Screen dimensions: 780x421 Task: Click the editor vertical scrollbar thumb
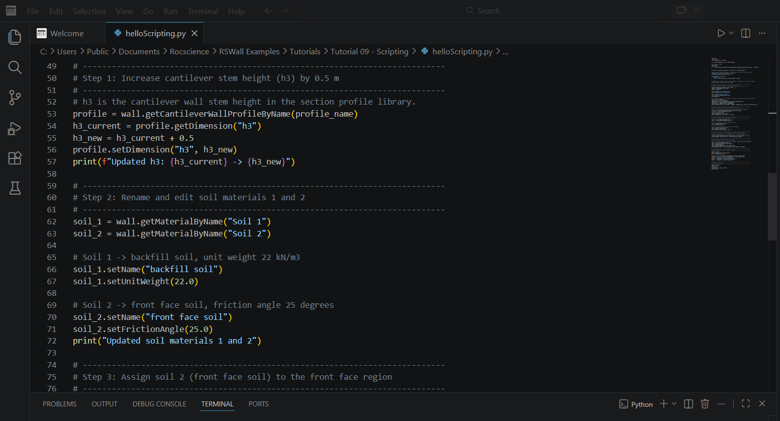point(772,206)
